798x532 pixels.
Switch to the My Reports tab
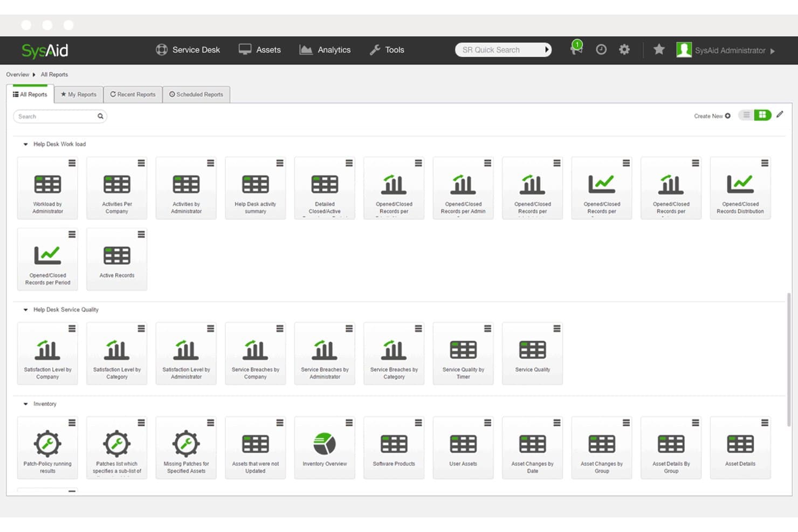click(x=79, y=94)
